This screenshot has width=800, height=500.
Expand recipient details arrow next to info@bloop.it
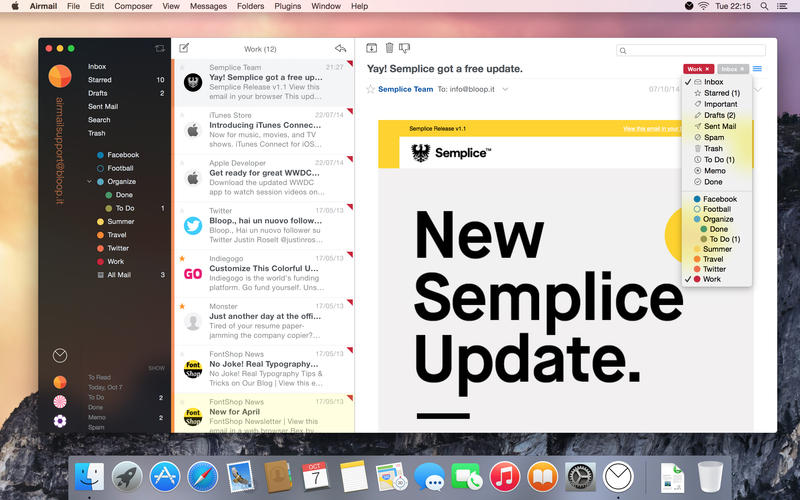(505, 89)
